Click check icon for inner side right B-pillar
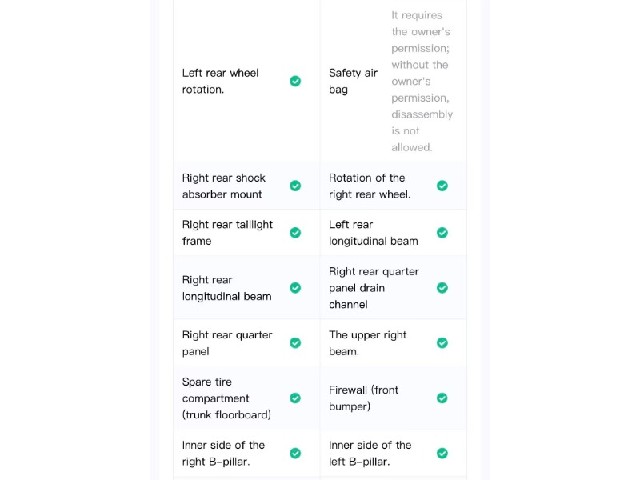Viewport: 640px width, 480px height. pos(296,453)
